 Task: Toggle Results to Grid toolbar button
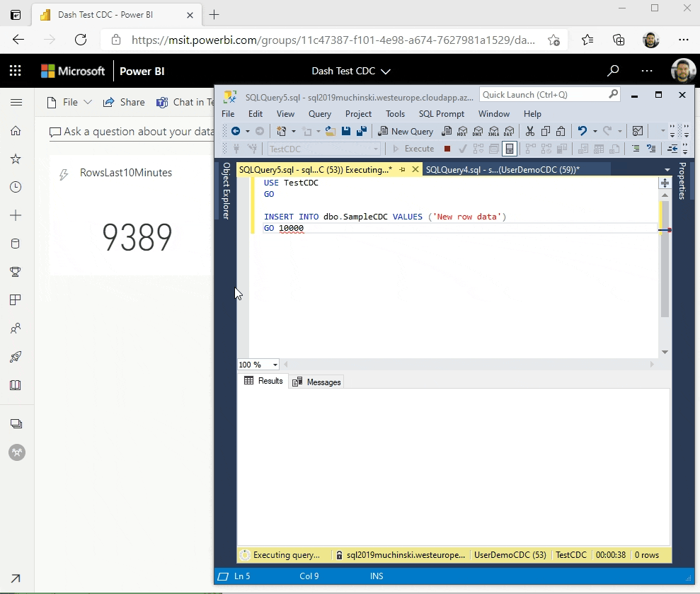509,149
